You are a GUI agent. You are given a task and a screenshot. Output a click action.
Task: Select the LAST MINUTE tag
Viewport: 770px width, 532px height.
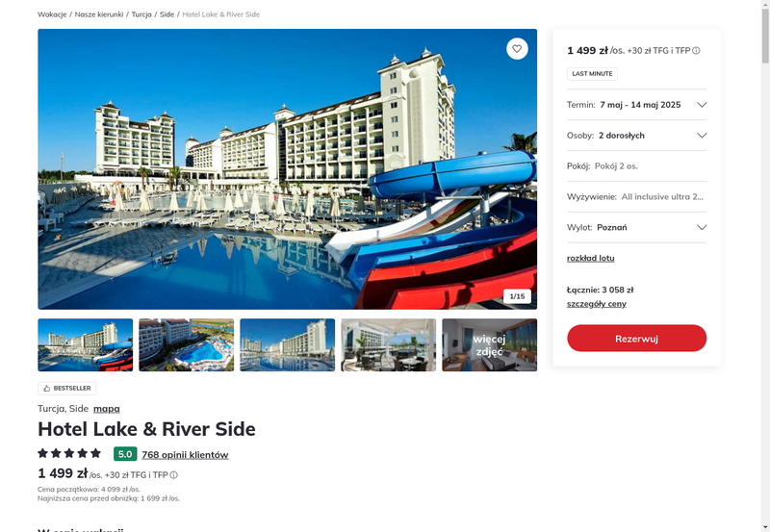[x=592, y=74]
